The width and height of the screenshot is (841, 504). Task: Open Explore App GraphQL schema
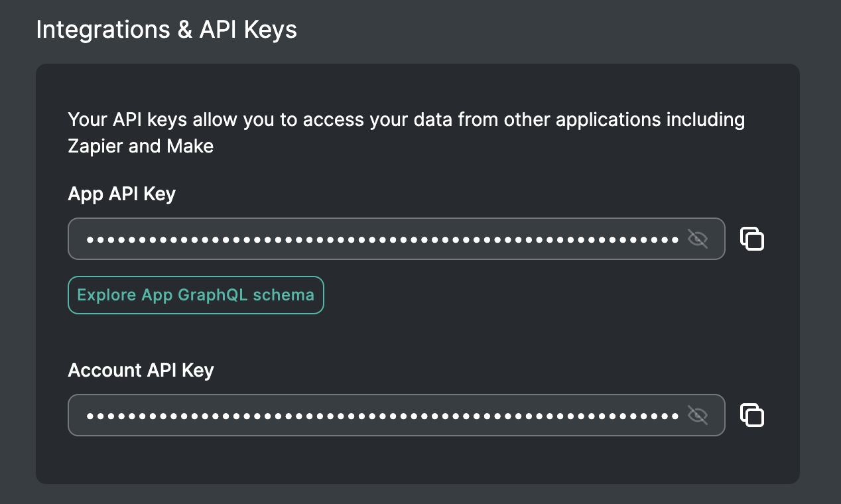click(x=196, y=295)
